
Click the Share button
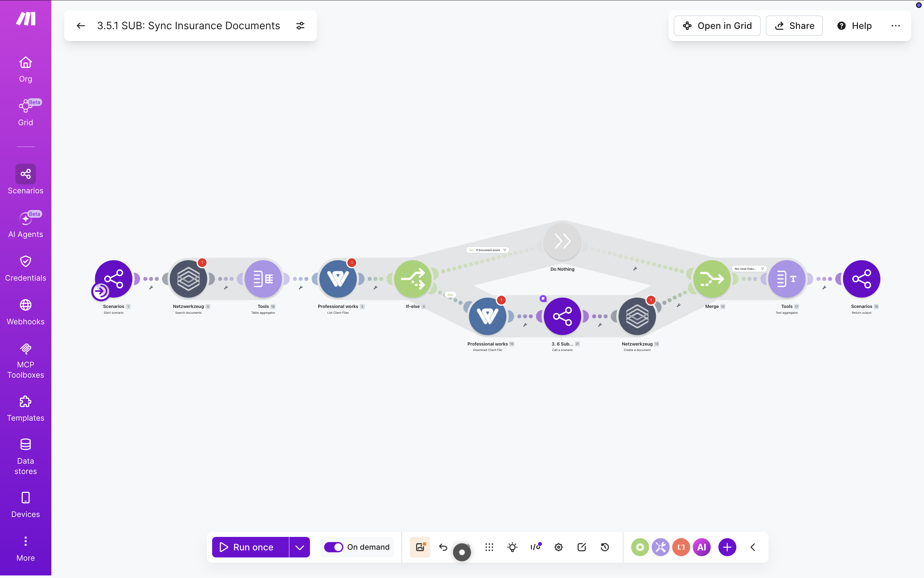[794, 26]
